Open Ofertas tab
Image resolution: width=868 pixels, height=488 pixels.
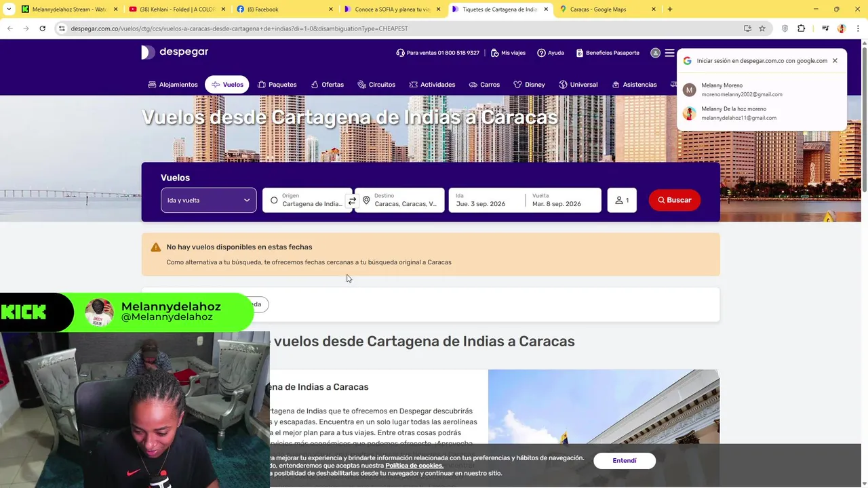click(x=328, y=85)
